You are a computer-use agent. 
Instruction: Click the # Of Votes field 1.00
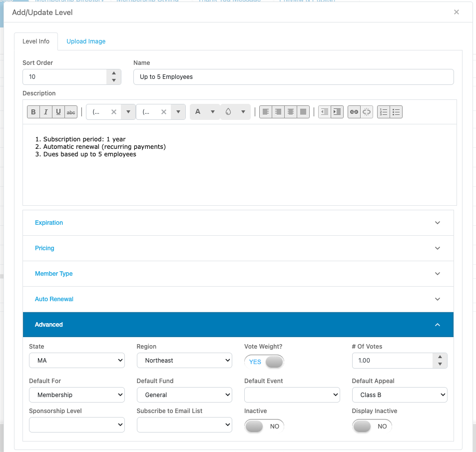coord(393,360)
